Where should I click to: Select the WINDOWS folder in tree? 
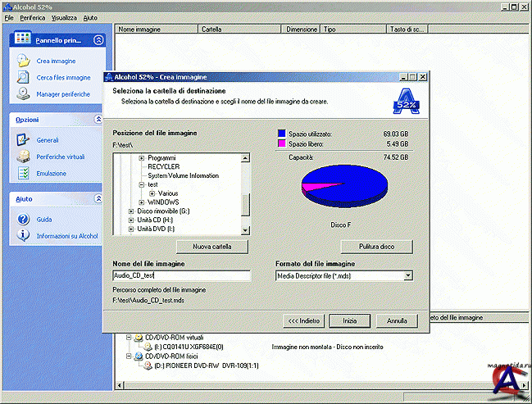tap(163, 202)
